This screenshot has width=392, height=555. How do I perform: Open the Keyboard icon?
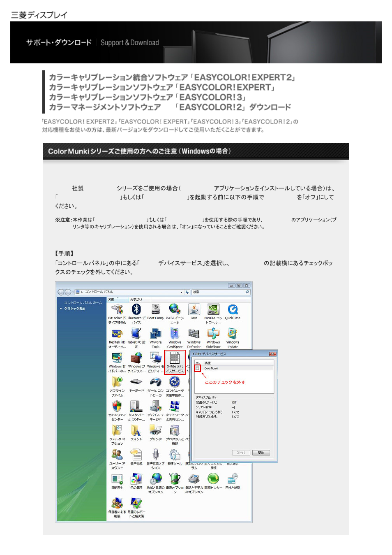coord(136,384)
